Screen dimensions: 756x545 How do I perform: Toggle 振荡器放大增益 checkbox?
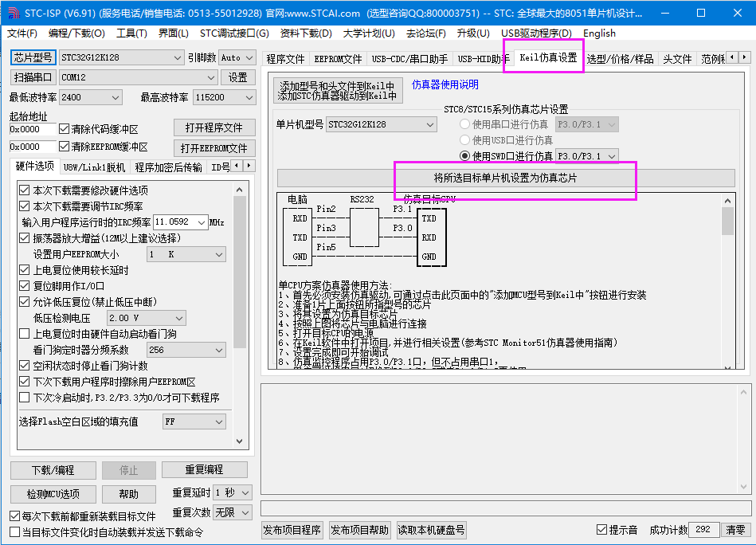point(25,237)
